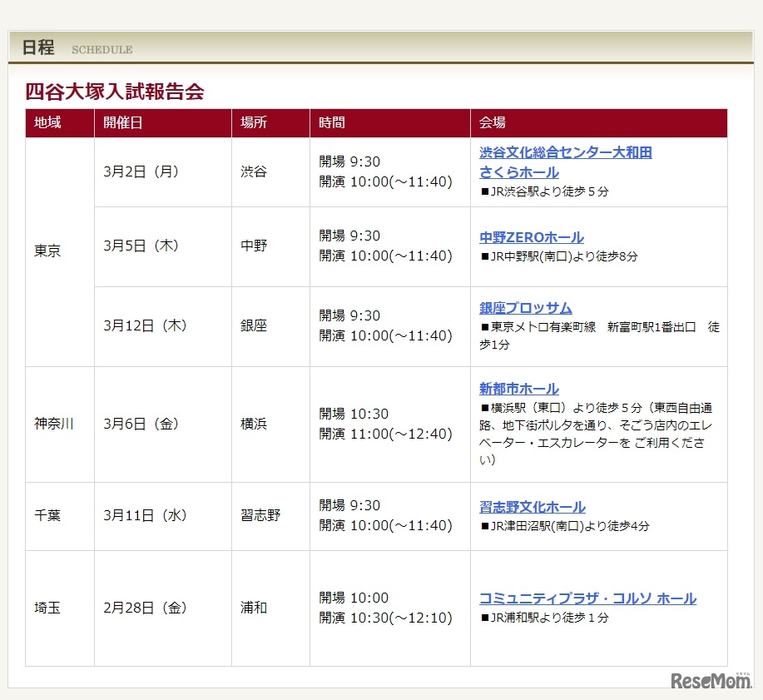Open the 習志野文化ホール venue link

point(530,507)
